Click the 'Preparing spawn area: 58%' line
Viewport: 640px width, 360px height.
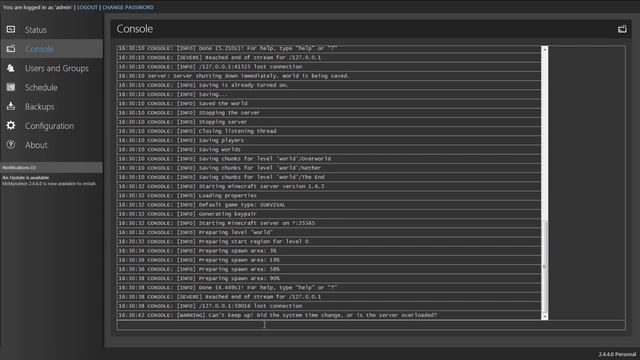tap(329, 269)
